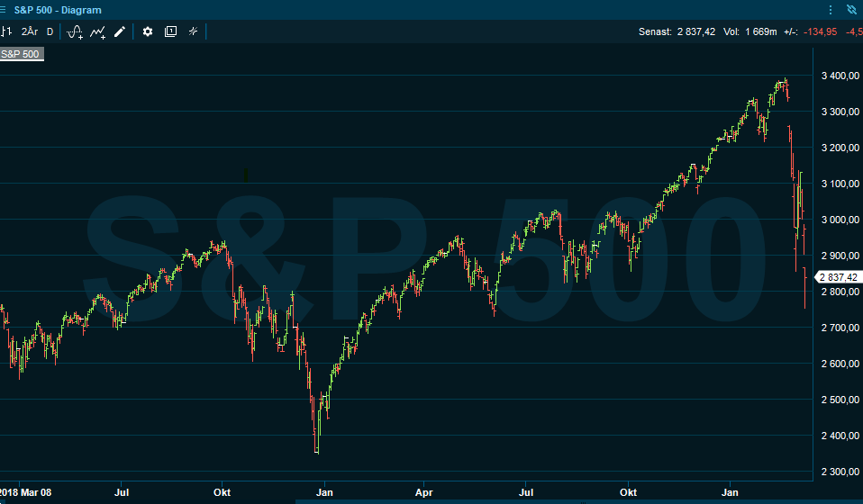
Task: Open chart settings gear
Action: point(148,31)
